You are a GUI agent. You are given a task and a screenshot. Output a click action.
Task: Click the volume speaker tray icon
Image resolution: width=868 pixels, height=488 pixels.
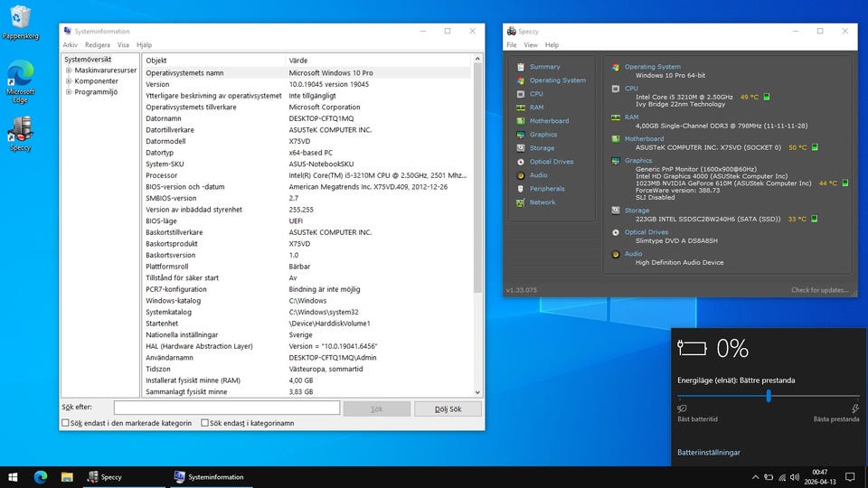click(795, 477)
